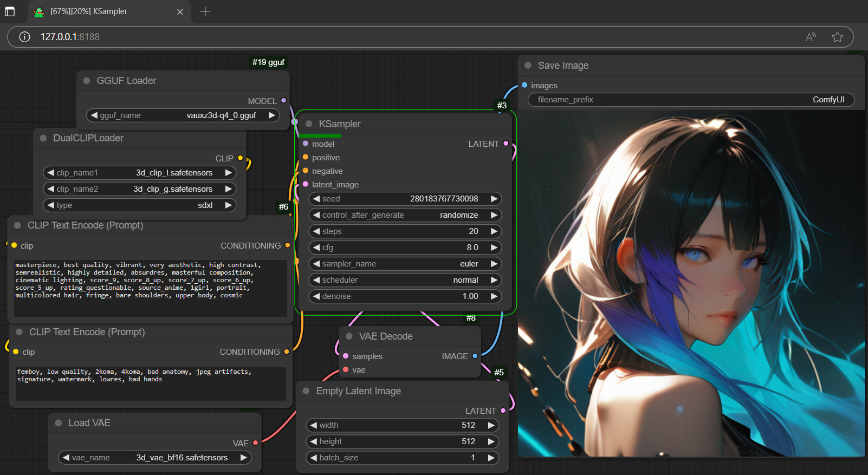
Task: Click GGUF Loader MODEL output socket
Action: click(283, 100)
